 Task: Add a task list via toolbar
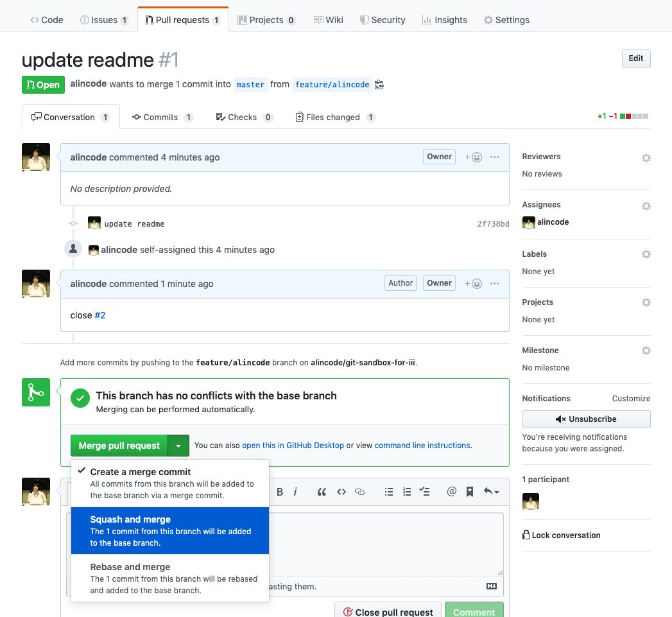click(x=424, y=492)
